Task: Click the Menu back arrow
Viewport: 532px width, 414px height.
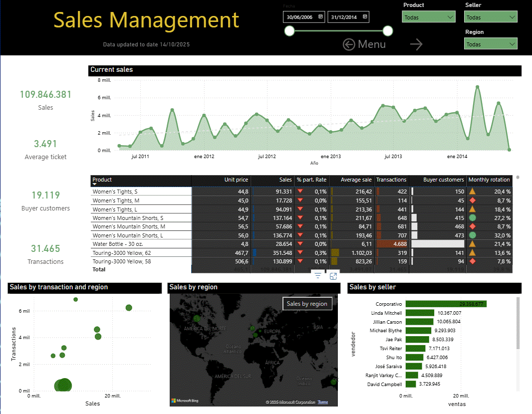Action: [349, 44]
